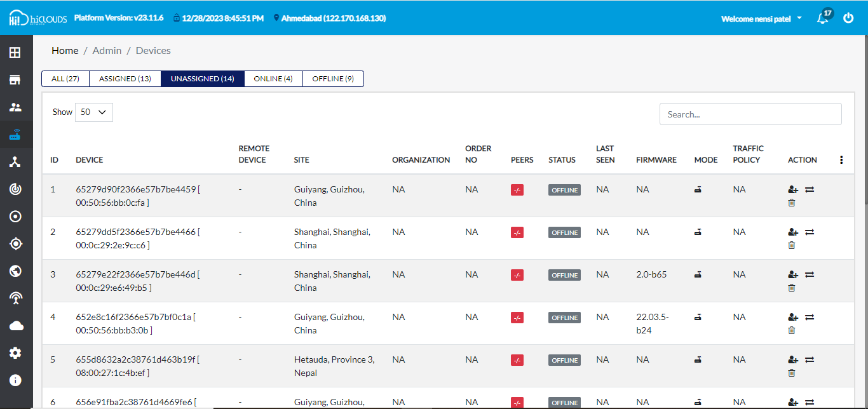Open the info icon in sidebar

tap(15, 380)
